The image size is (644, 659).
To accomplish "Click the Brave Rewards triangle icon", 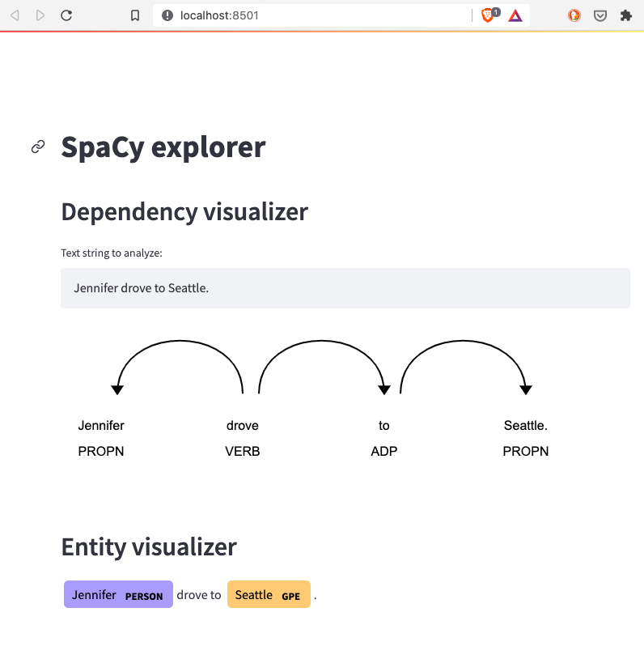I will (515, 15).
